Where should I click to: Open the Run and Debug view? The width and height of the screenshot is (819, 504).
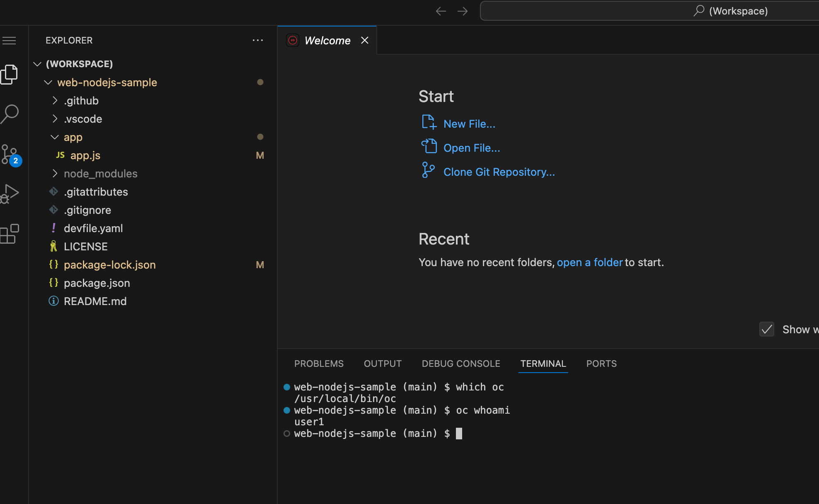(10, 194)
